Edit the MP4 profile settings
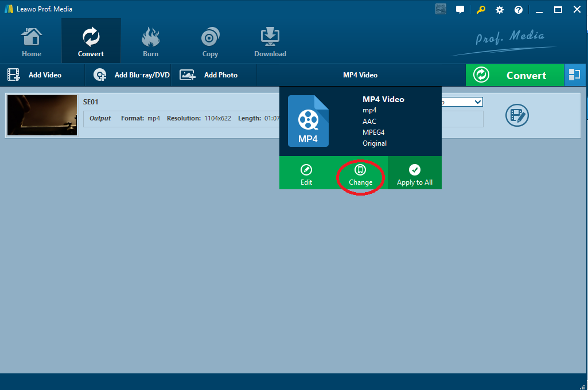 [x=306, y=174]
